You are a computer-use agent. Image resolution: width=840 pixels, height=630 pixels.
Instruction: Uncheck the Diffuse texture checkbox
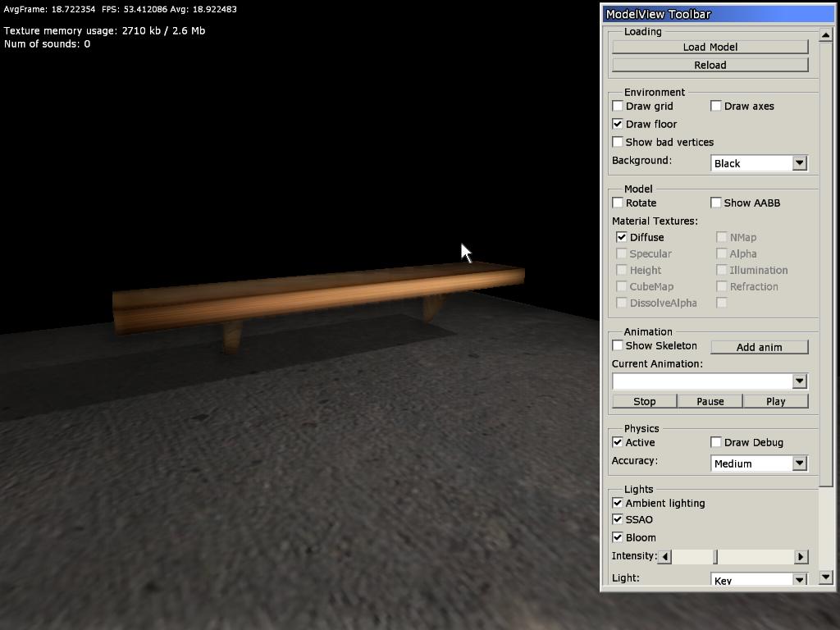tap(622, 237)
